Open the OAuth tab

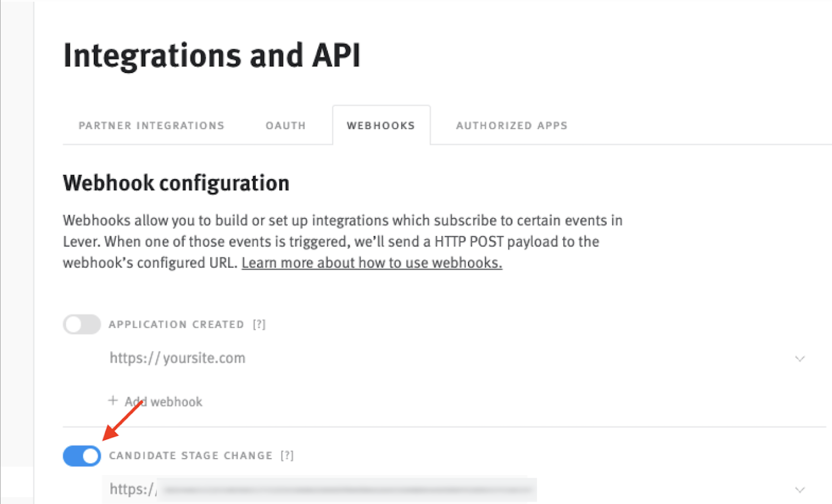pyautogui.click(x=285, y=126)
